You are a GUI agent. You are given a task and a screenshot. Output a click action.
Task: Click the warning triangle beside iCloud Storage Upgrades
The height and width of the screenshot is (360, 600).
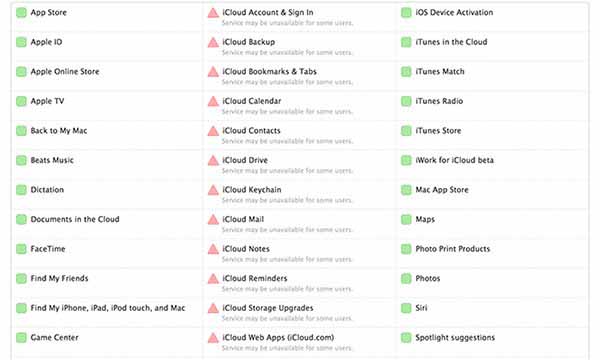point(213,308)
